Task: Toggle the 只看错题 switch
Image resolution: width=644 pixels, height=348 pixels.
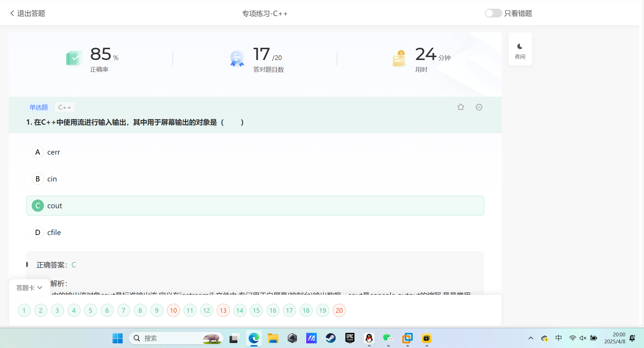Action: pos(493,13)
